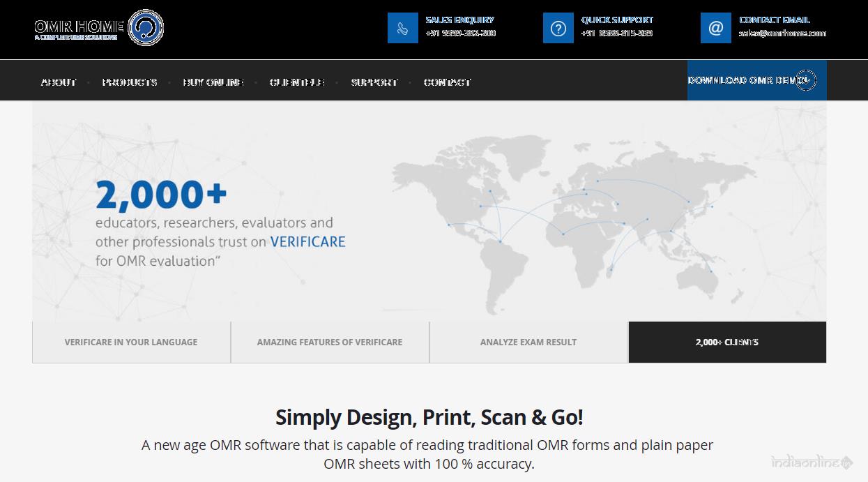Open the About menu item

pos(59,82)
